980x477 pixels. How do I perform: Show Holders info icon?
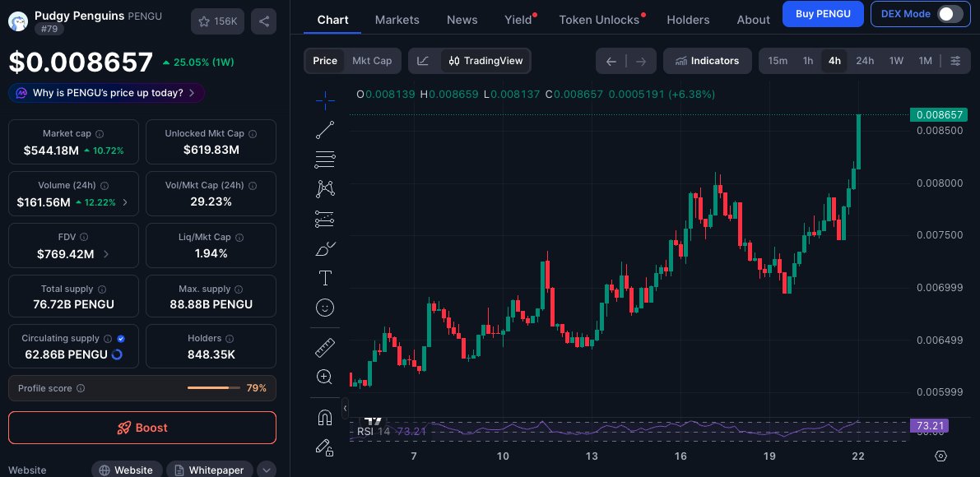230,338
